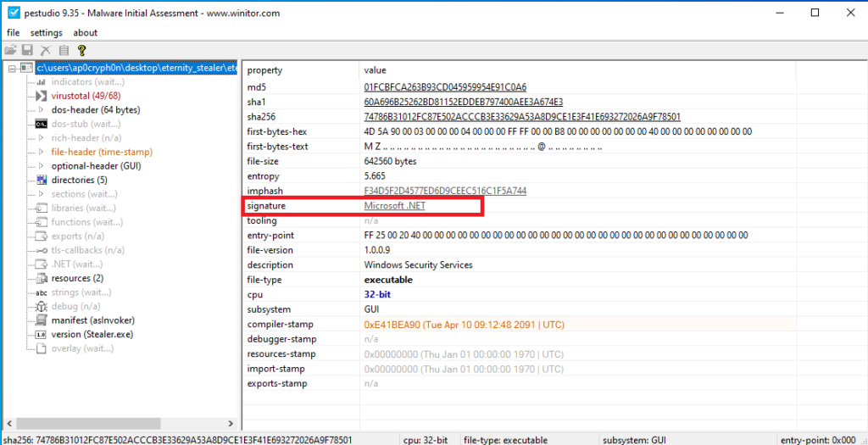Collapse the root file tree node

coord(12,68)
